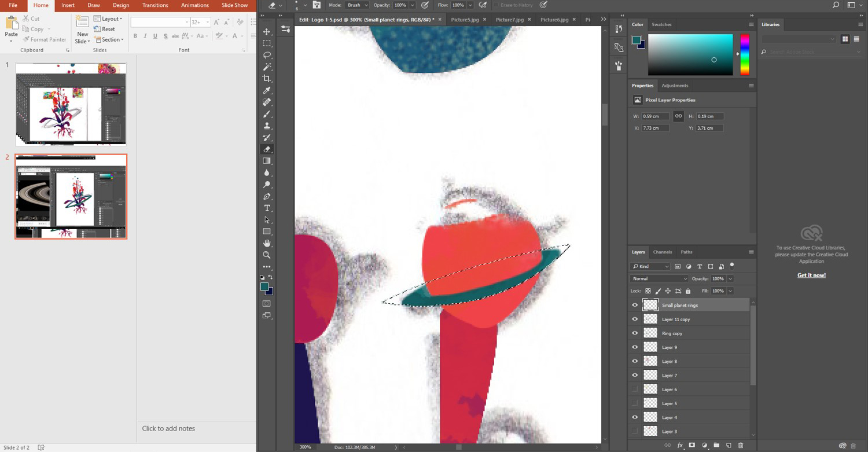Click inside the color picker field
Screen dimensions: 868x452
coord(690,54)
